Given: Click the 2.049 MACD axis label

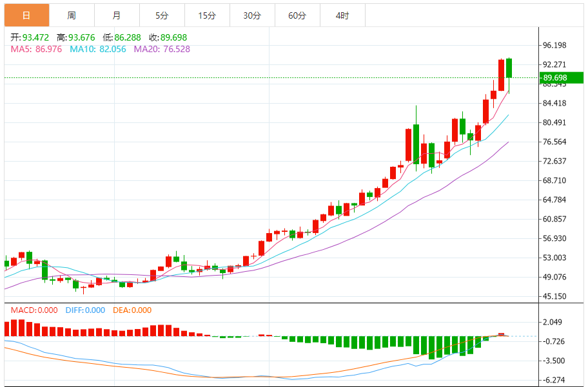Looking at the screenshot, I should (x=554, y=323).
